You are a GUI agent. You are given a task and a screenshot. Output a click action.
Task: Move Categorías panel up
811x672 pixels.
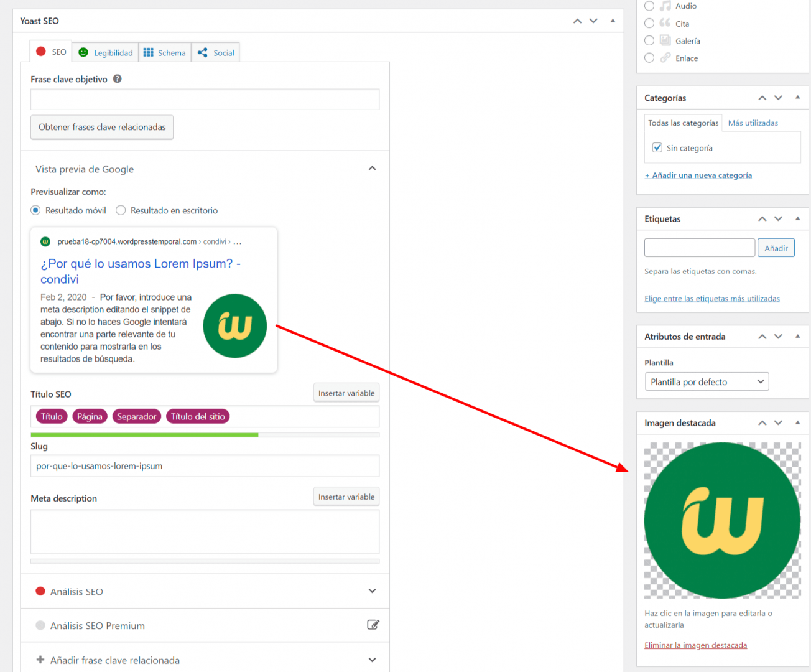click(762, 98)
